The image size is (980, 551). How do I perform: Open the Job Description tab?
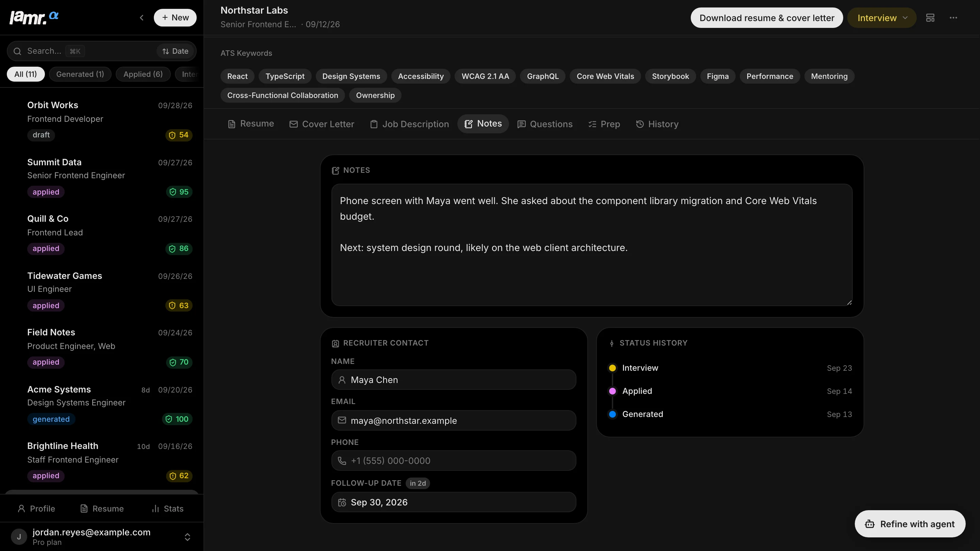(409, 124)
